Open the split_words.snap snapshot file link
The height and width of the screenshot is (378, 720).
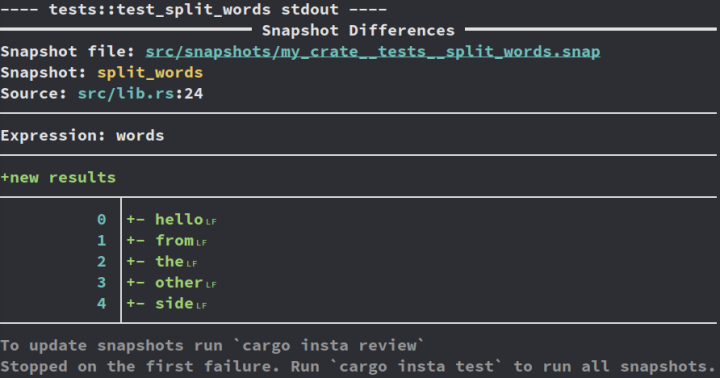pyautogui.click(x=372, y=51)
